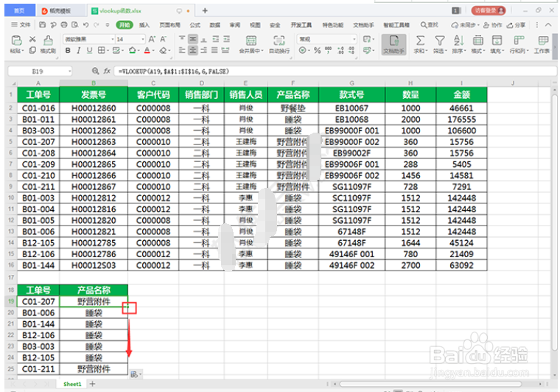Open the Document Assistant (文档助手) button
The image size is (560, 392).
(x=393, y=45)
